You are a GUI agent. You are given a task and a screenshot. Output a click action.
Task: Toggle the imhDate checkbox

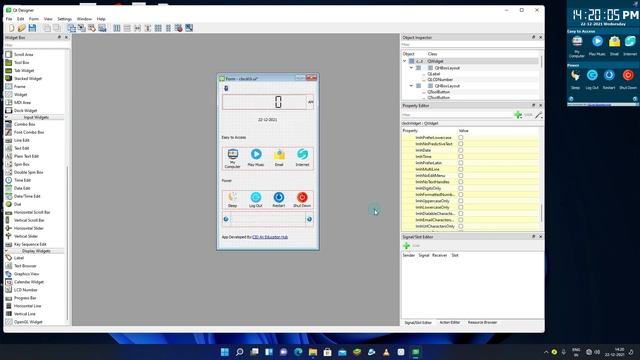click(x=460, y=150)
